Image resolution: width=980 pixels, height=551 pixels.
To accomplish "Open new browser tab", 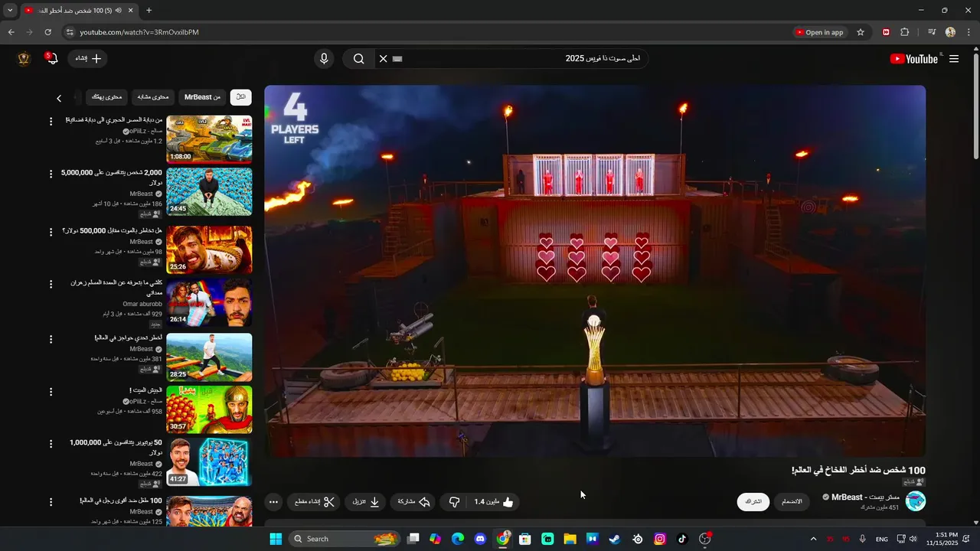I will click(149, 11).
